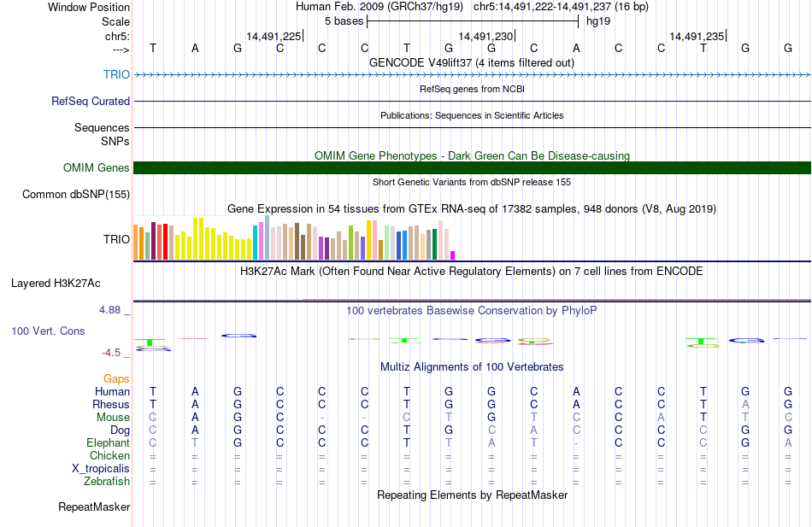Click the 14,491,230 position marker
Viewport: 812px width, 527px height.
coord(487,36)
